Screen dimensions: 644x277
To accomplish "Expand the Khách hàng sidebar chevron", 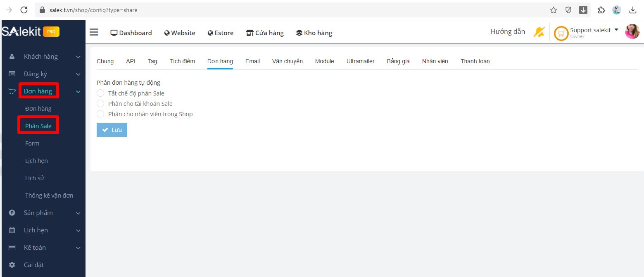I will (78, 57).
